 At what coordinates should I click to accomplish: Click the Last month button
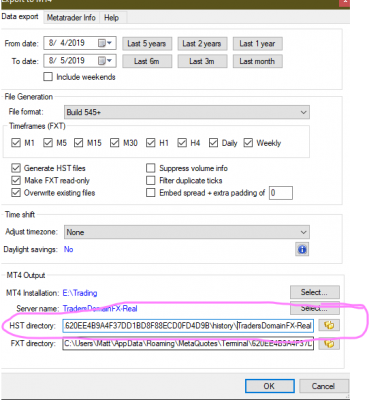[258, 61]
